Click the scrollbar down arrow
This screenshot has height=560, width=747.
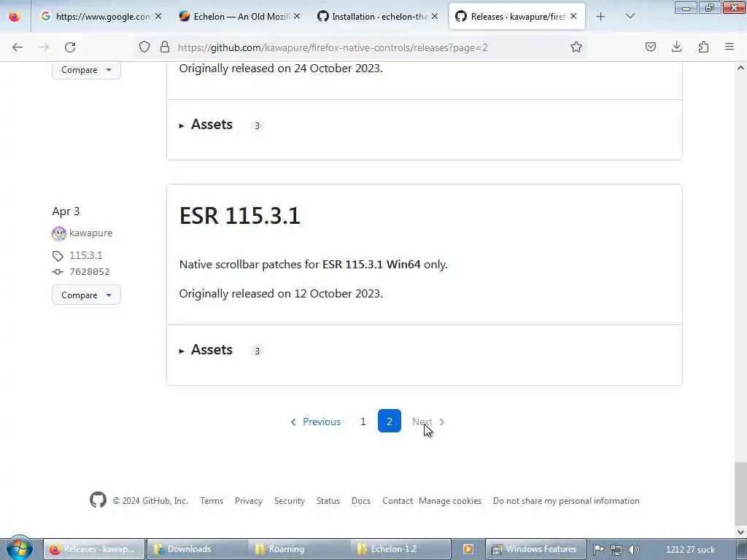click(x=741, y=532)
